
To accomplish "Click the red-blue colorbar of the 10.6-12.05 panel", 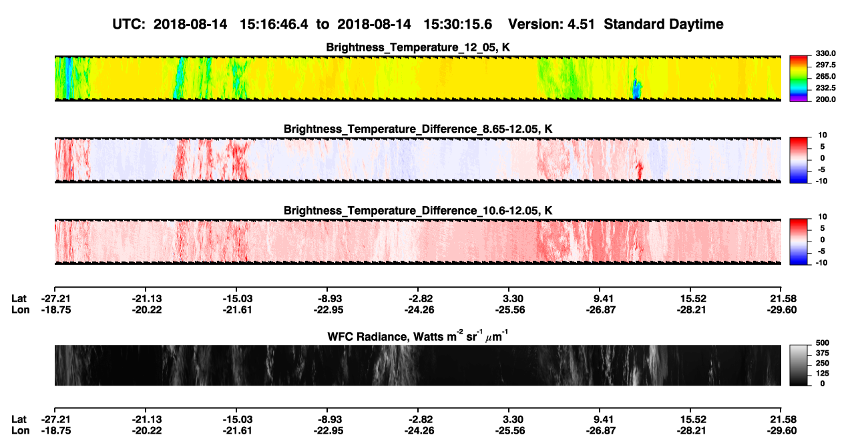I will click(x=799, y=240).
